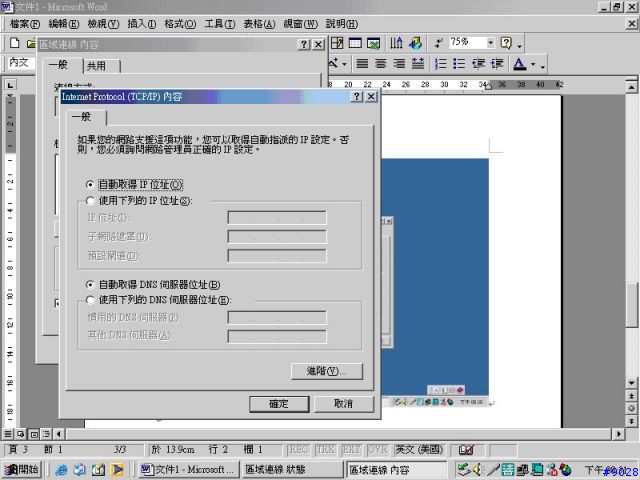Screen dimensions: 640x480
Task: Click the Word vertical scrollbar thumb
Action: (631, 304)
